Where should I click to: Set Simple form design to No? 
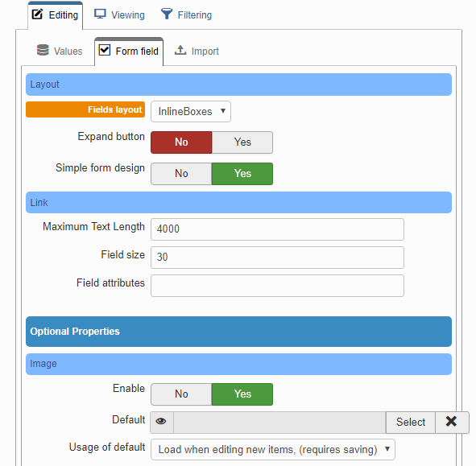(x=181, y=174)
